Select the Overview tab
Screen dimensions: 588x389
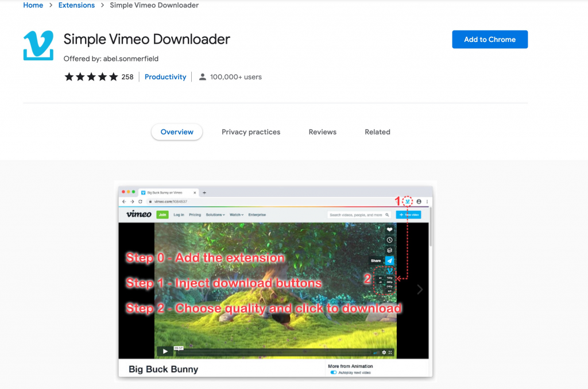click(x=177, y=132)
